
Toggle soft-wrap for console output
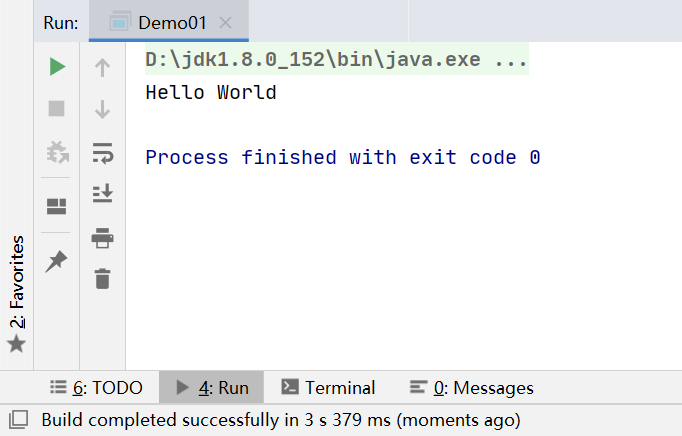tap(102, 152)
